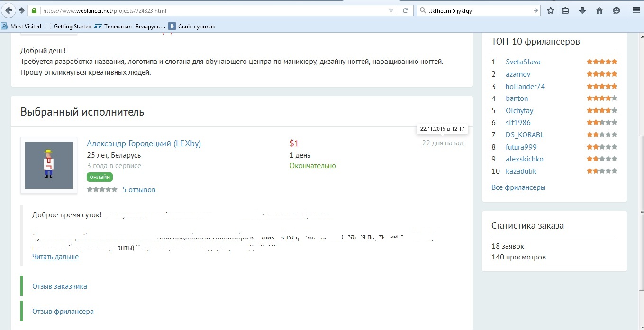The image size is (644, 330).
Task: Open Отзыв заказчика section
Action: click(x=60, y=286)
